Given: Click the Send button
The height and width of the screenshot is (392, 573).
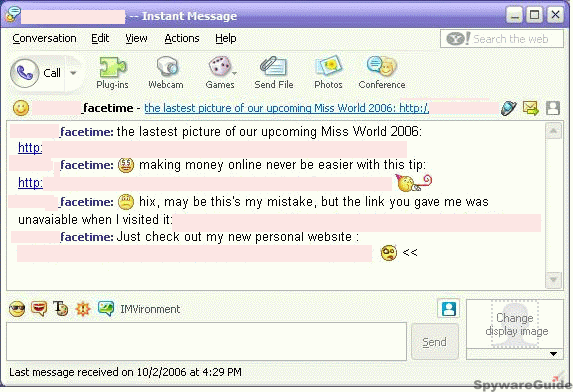Looking at the screenshot, I should pos(435,342).
